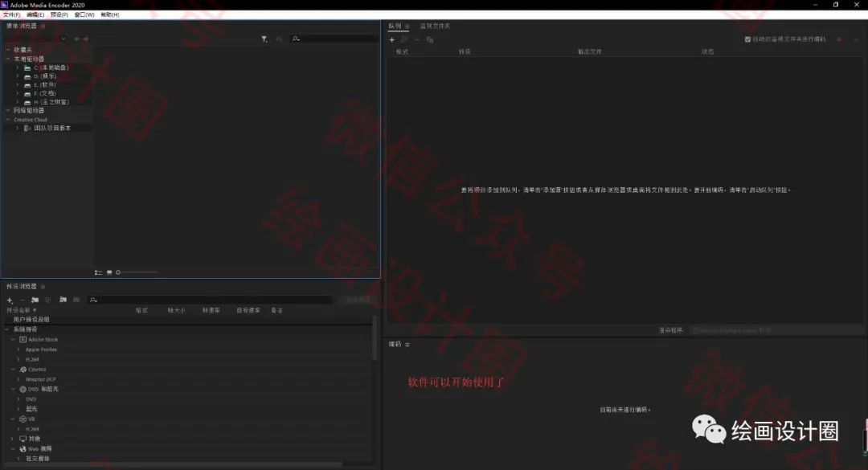Open the preset settings icon

[48, 300]
